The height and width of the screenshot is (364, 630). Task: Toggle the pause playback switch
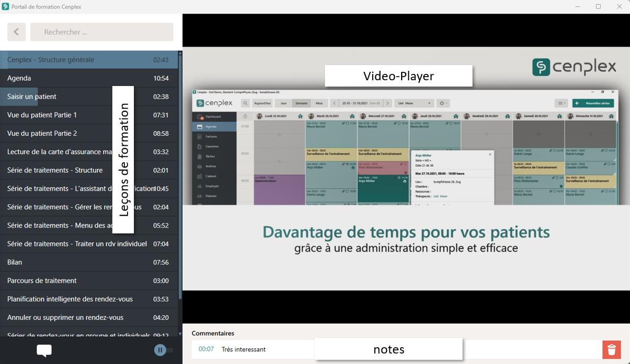click(164, 350)
